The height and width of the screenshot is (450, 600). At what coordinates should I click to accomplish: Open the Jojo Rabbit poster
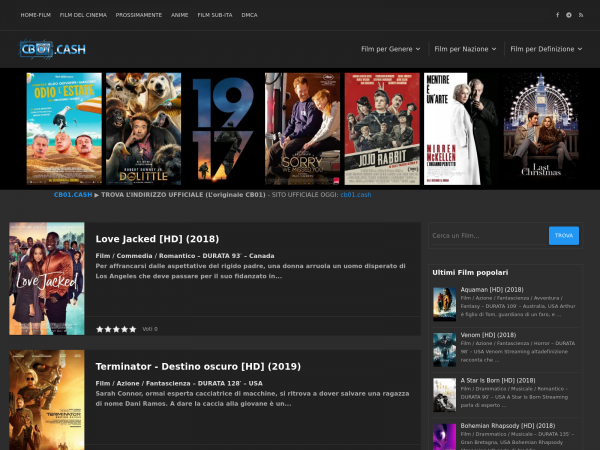(382, 129)
